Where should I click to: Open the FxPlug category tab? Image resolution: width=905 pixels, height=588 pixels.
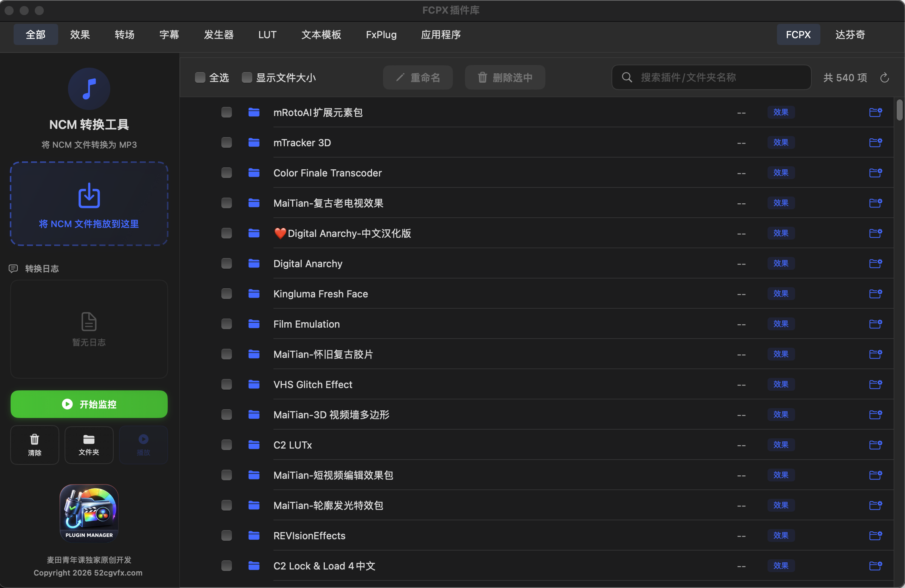(381, 35)
